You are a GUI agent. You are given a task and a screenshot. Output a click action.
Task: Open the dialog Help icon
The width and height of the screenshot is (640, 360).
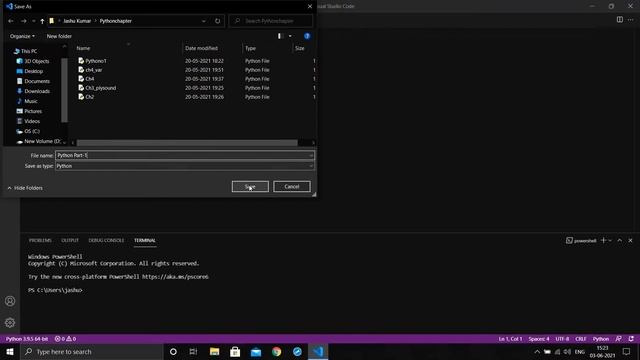coord(307,36)
